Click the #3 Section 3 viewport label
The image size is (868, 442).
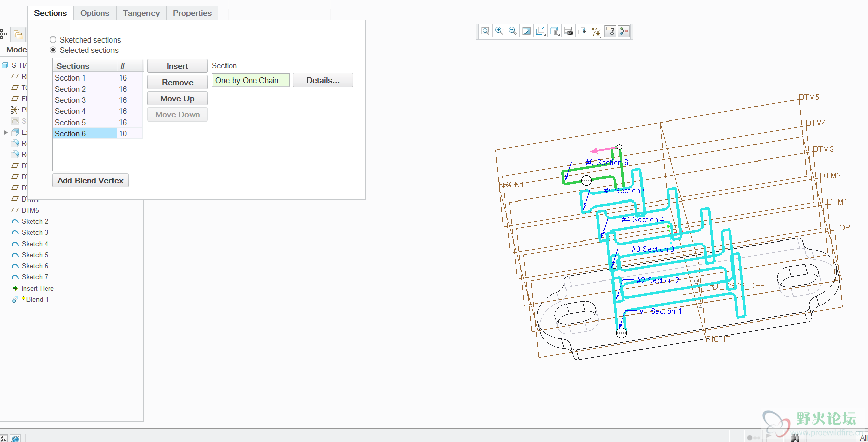coord(653,249)
